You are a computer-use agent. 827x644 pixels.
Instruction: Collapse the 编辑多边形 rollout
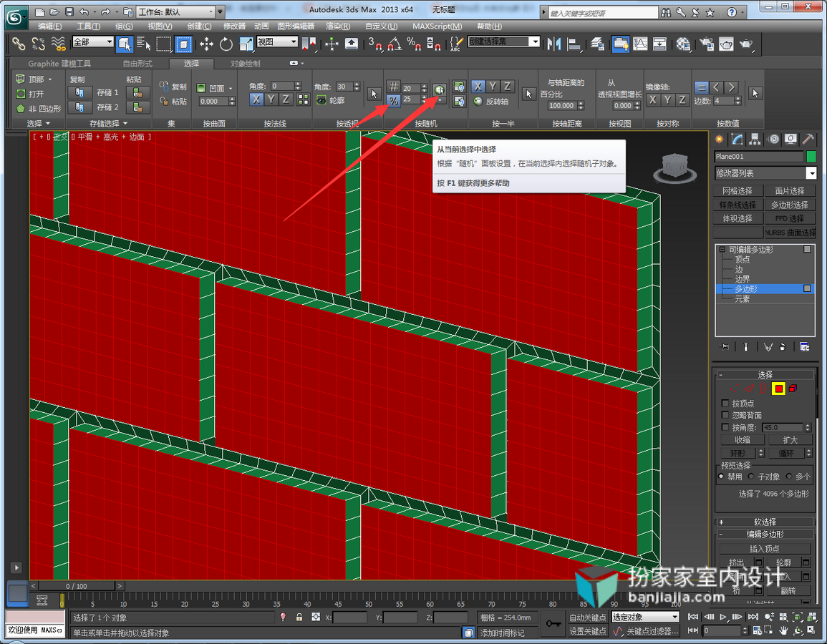765,535
